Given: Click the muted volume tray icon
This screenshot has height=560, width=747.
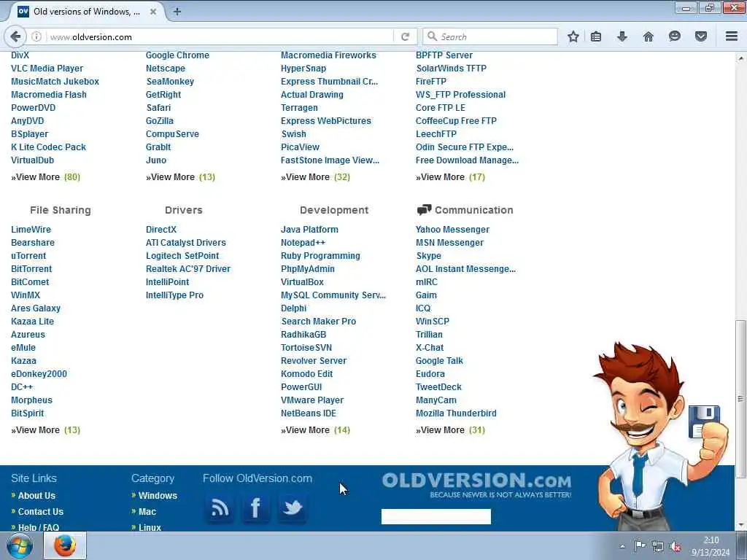Looking at the screenshot, I should pos(675,547).
